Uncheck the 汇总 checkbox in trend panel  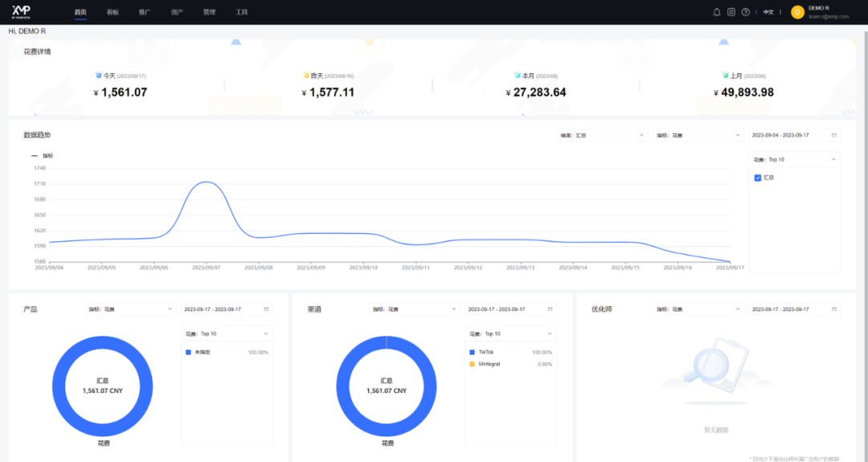pos(758,178)
